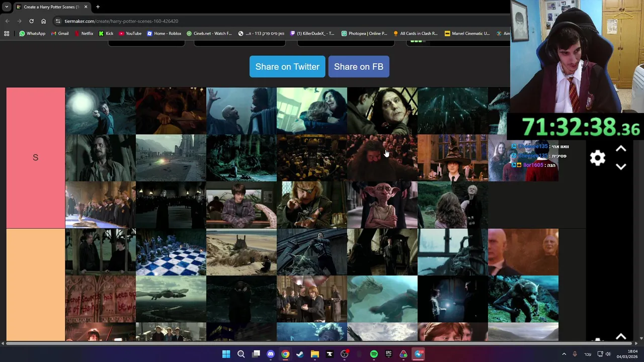The image size is (644, 362).
Task: Select the Shell Cottage beach thumbnail
Action: pos(241,252)
